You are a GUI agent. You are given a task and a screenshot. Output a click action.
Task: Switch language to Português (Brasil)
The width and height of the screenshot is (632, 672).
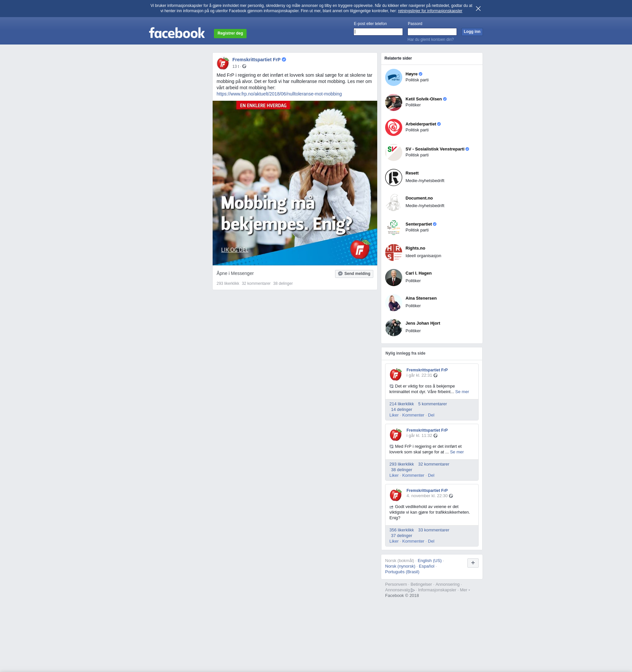pyautogui.click(x=402, y=572)
